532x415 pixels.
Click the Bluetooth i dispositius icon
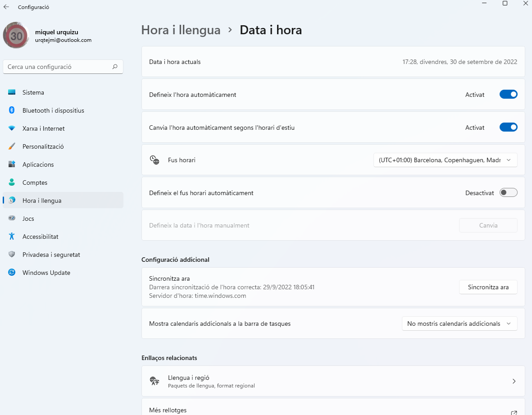[12, 110]
